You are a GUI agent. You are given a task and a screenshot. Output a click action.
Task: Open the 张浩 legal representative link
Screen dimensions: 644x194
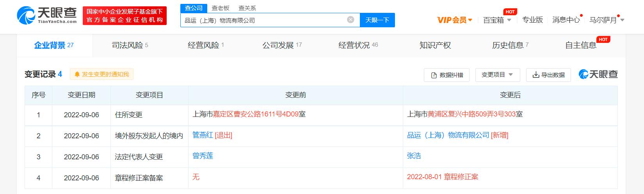pos(414,156)
